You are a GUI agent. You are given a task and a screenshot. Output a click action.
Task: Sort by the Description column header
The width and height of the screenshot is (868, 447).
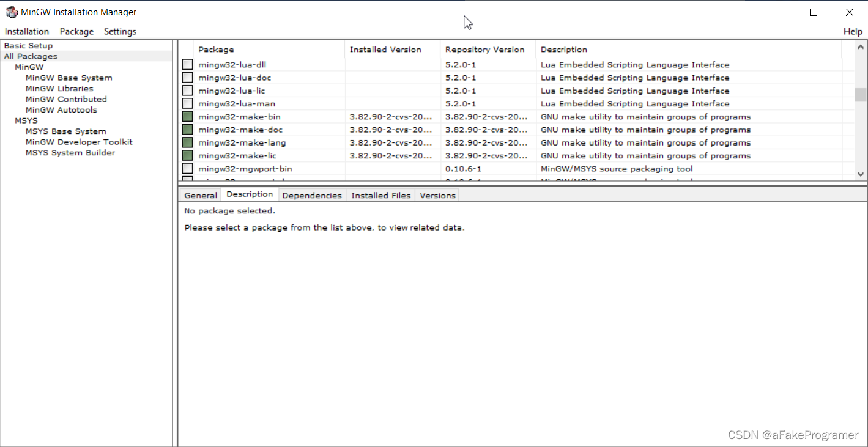[x=689, y=50]
